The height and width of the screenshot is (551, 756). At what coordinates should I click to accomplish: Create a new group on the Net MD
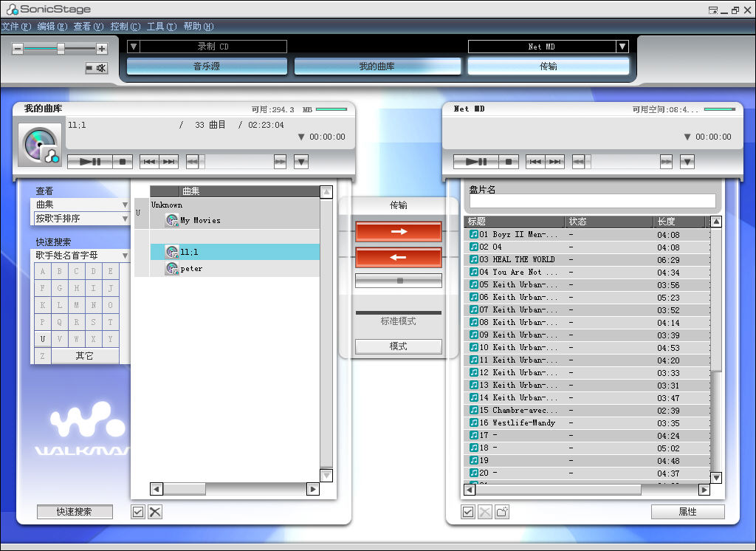pyautogui.click(x=502, y=512)
